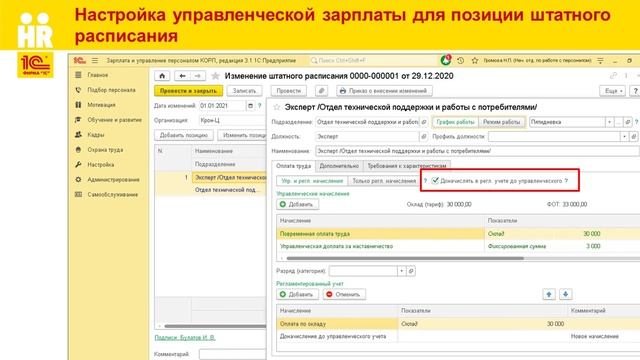The height and width of the screenshot is (360, 640).
Task: Switch to Требования к характеристикам tab
Action: [x=407, y=166]
